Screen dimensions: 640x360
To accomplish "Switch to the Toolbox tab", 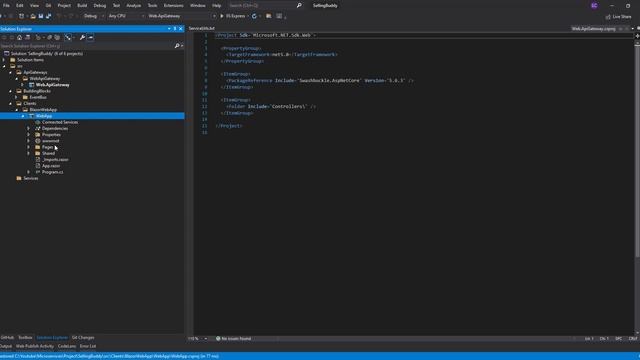I will [x=25, y=338].
